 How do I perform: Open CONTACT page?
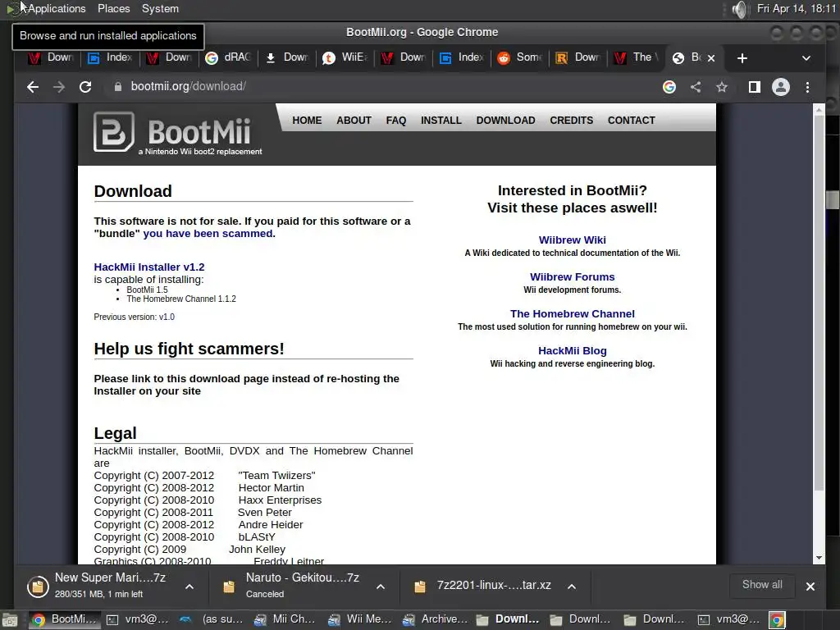tap(631, 121)
